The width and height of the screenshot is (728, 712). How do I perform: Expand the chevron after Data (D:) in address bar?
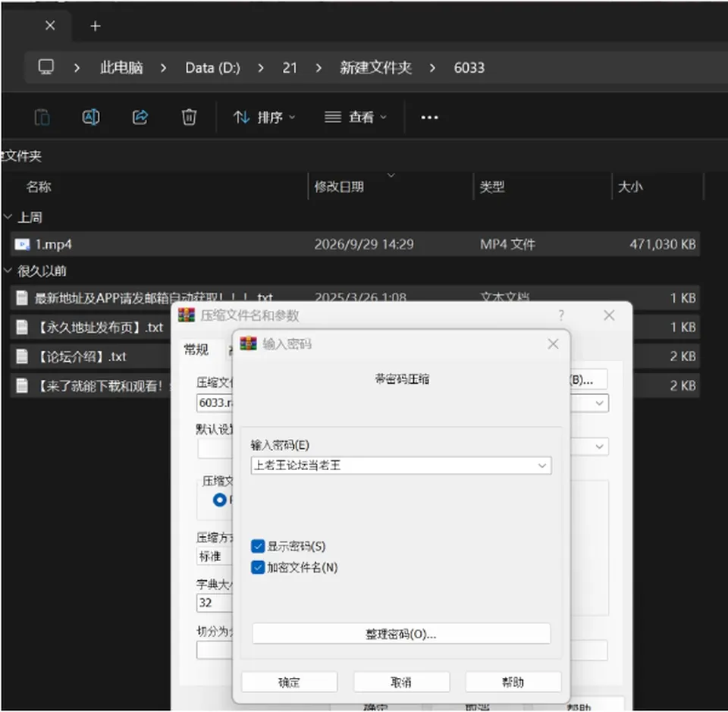pyautogui.click(x=261, y=67)
